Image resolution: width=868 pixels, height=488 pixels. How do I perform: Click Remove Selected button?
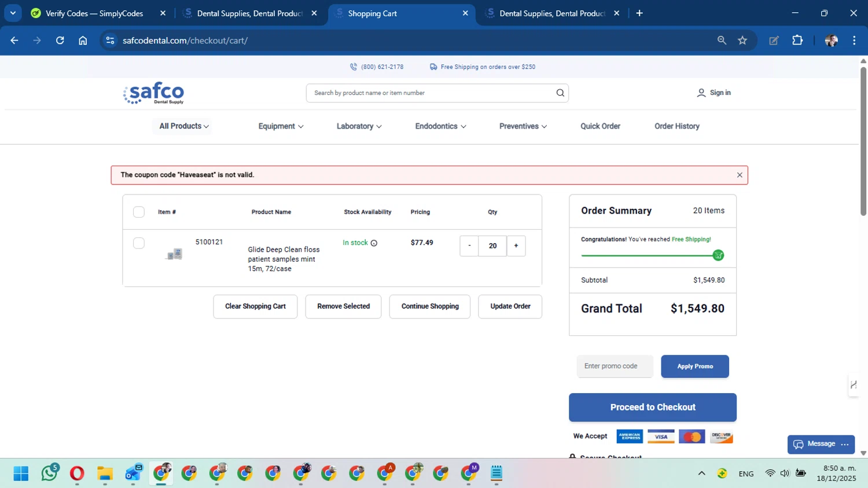(x=343, y=306)
